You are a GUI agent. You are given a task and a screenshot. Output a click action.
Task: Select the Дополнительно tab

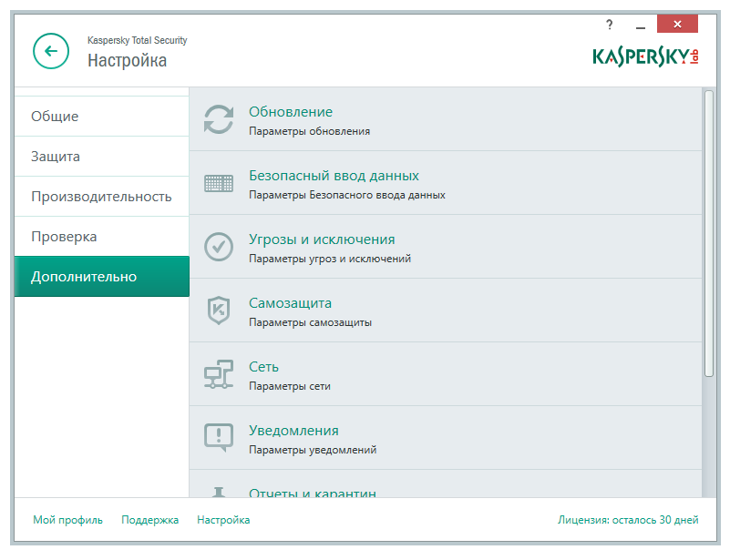(101, 276)
